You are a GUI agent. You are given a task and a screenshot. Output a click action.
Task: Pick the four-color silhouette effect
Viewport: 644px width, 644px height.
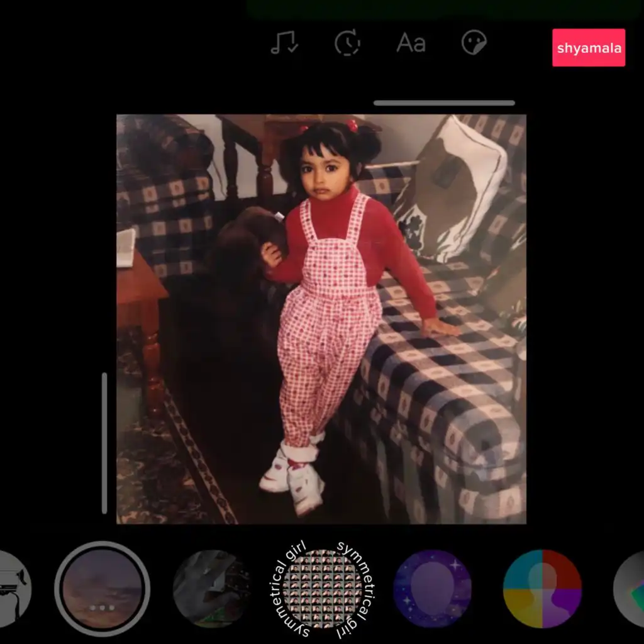pos(542,589)
